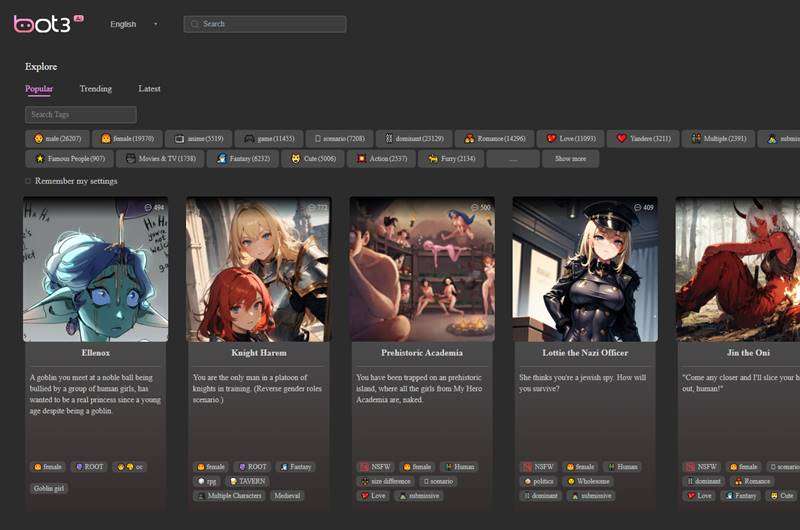Click star icon in Famous People tag
The height and width of the screenshot is (530, 800).
click(40, 159)
